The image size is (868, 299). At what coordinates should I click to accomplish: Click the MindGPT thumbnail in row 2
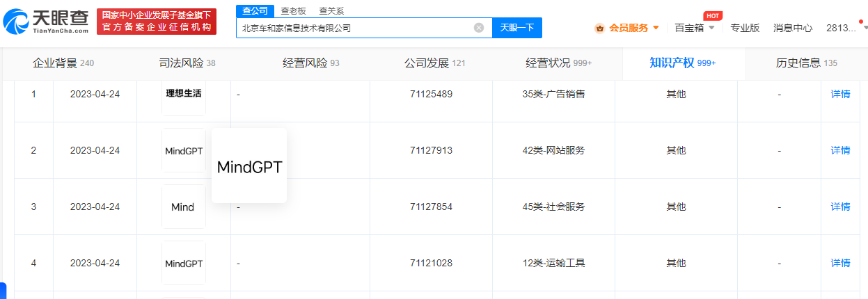tap(184, 150)
